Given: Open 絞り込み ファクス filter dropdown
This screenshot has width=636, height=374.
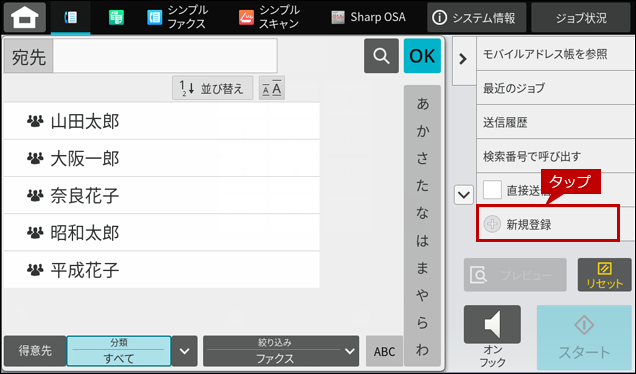Looking at the screenshot, I should pyautogui.click(x=281, y=351).
